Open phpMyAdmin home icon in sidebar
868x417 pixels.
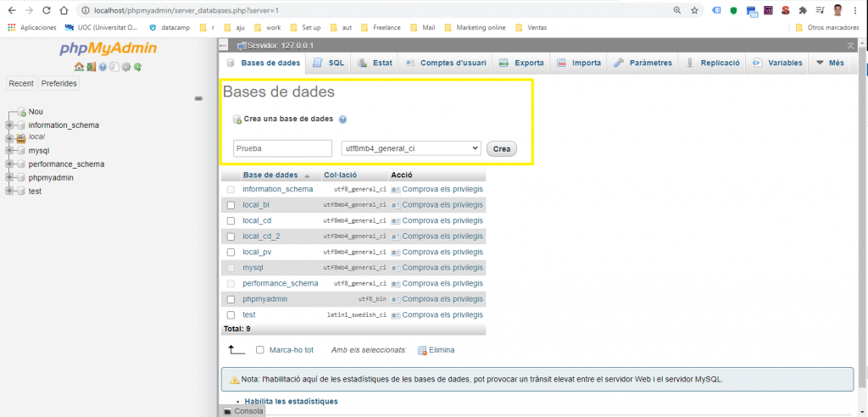[x=79, y=67]
